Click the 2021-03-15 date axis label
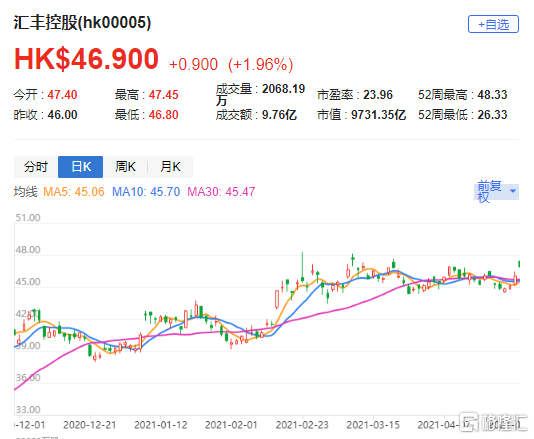Viewport: 534px width, 439px height. (x=373, y=425)
